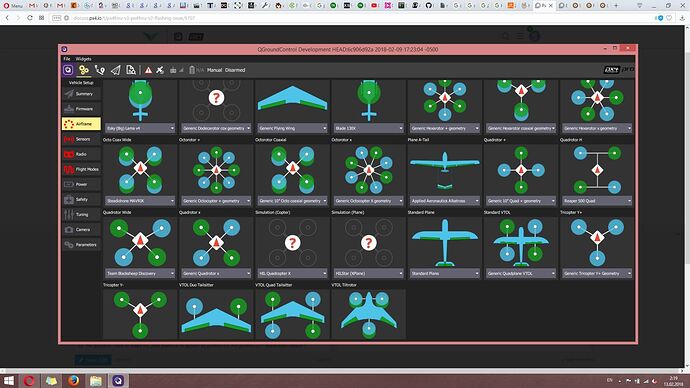
Task: Choose the Quadrotor H airframe image
Action: coord(597,170)
